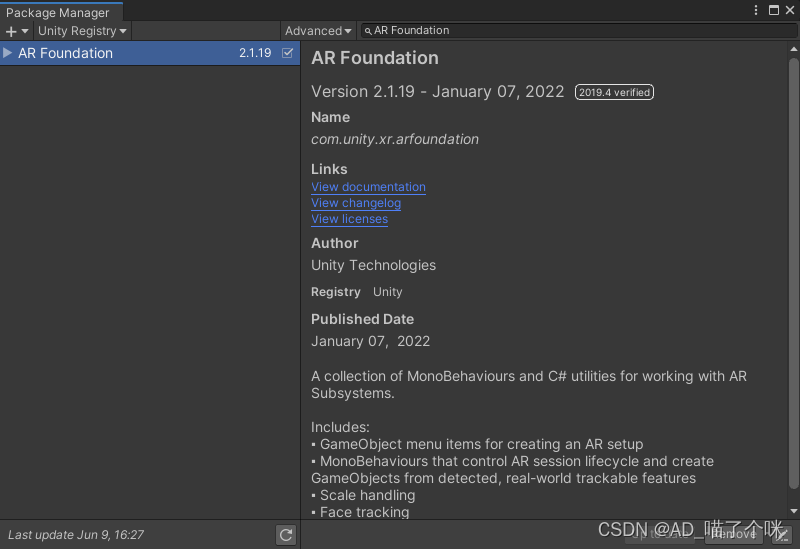The image size is (800, 549).
Task: Focus the AR Foundation search field
Action: click(x=579, y=31)
